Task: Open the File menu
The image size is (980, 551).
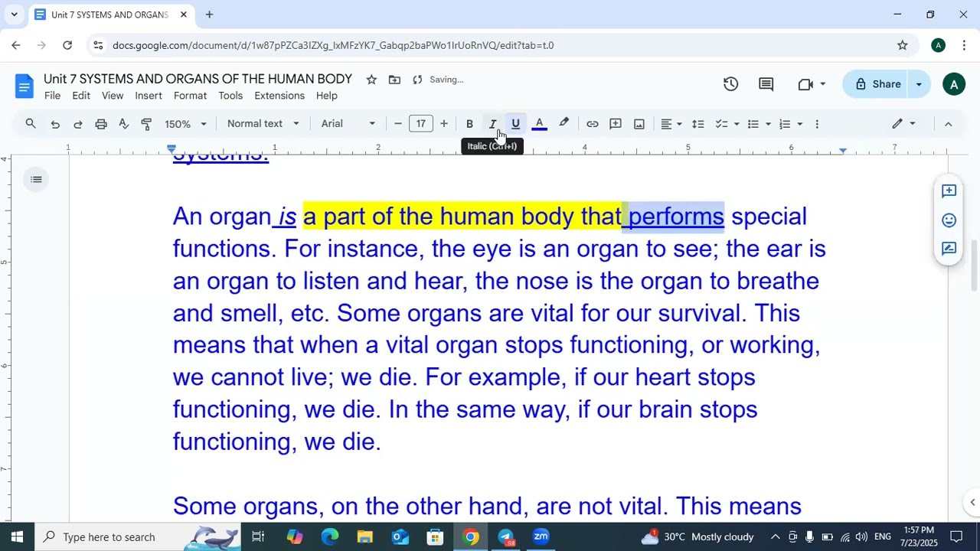Action: 52,96
